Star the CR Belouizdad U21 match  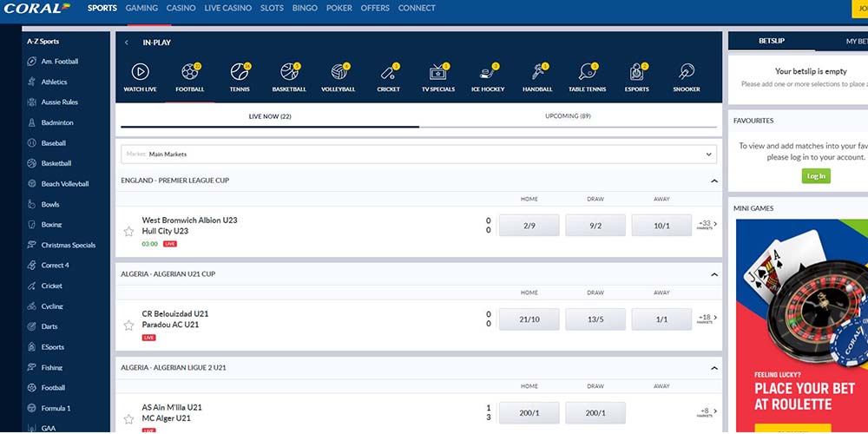click(x=128, y=325)
